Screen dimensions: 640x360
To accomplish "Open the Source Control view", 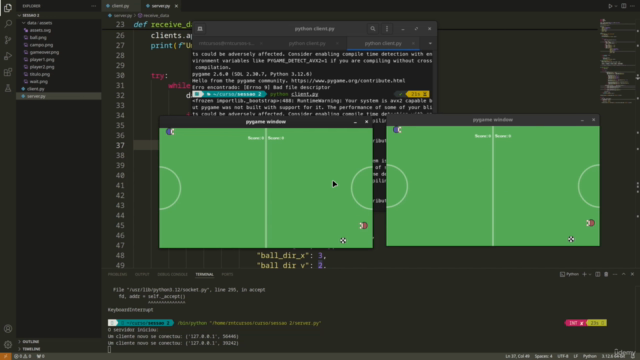I will point(8,40).
